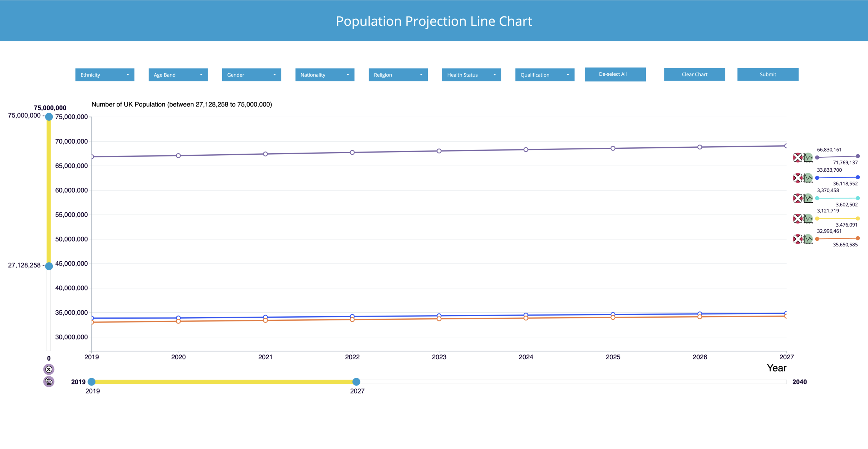
Task: Click the orange line's 2025 data point
Action: [x=613, y=317]
